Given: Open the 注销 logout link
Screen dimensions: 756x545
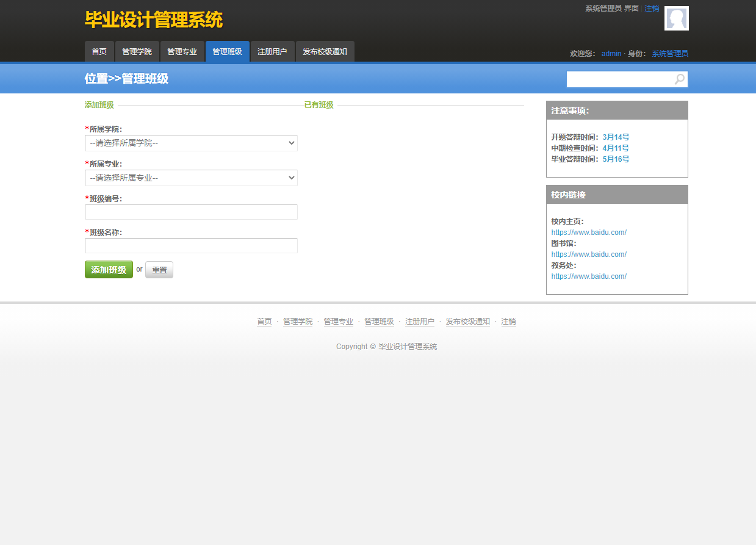Looking at the screenshot, I should [651, 8].
